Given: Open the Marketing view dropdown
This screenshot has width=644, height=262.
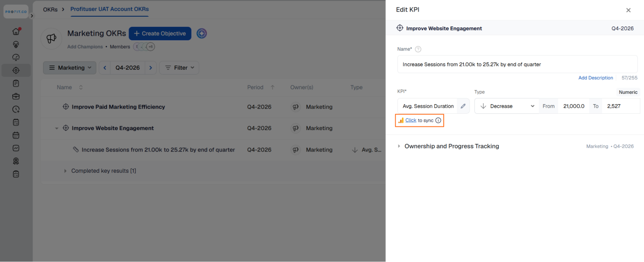Looking at the screenshot, I should click(x=70, y=68).
